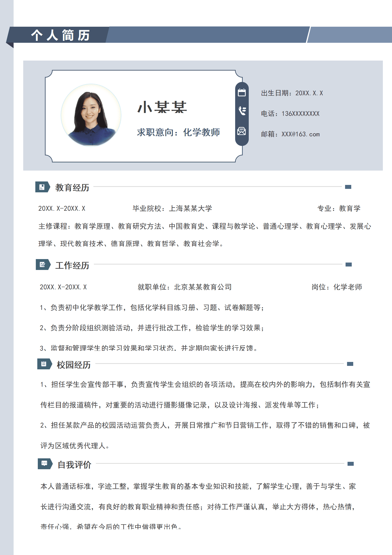Click the 岗位：化学老师 text
Viewport: 392px width, 555px height.
[337, 287]
